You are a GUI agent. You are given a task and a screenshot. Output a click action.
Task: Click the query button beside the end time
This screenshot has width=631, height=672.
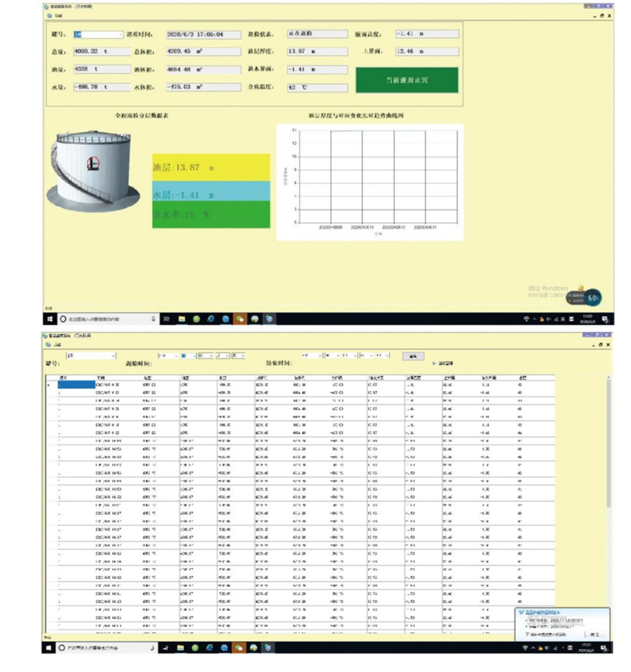click(x=413, y=356)
